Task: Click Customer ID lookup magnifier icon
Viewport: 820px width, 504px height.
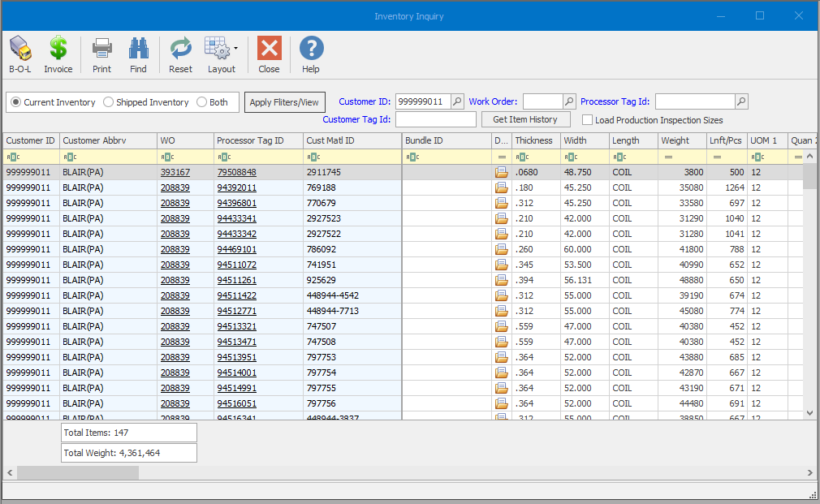Action: (457, 101)
